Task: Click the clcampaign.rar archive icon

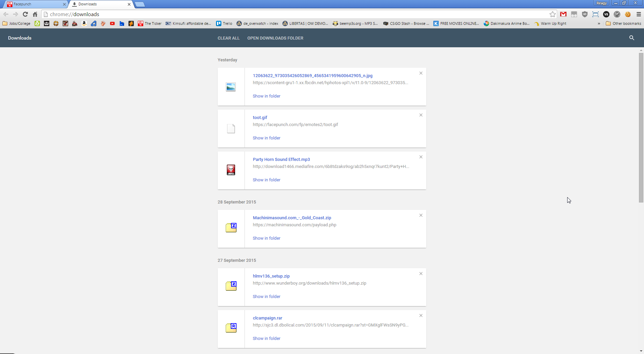Action: (x=231, y=328)
